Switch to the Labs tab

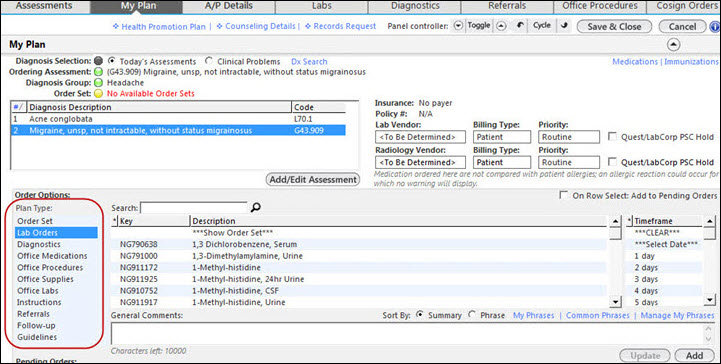coord(321,6)
